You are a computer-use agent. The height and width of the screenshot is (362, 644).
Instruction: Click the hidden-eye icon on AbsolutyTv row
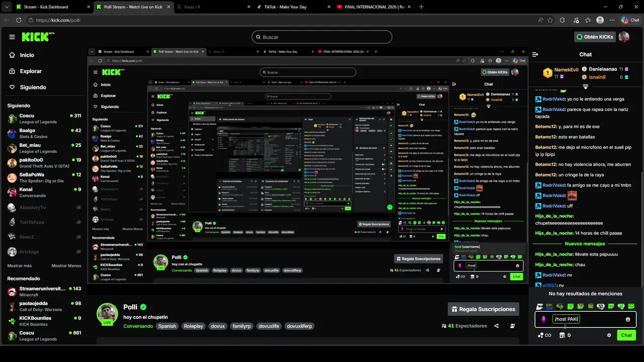(x=78, y=207)
